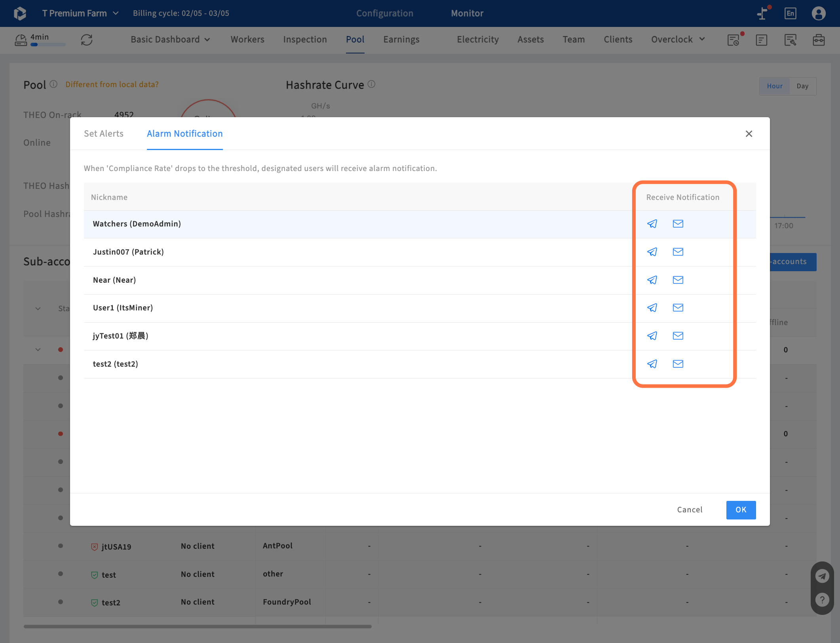Click Telegram icon in jyTest01 row
The width and height of the screenshot is (840, 643).
click(652, 336)
